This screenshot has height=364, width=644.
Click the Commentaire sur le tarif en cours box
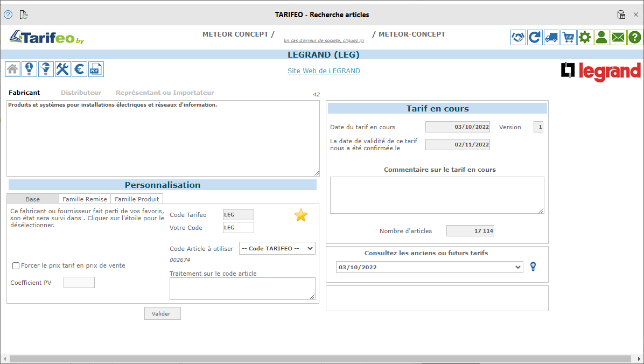(x=437, y=195)
